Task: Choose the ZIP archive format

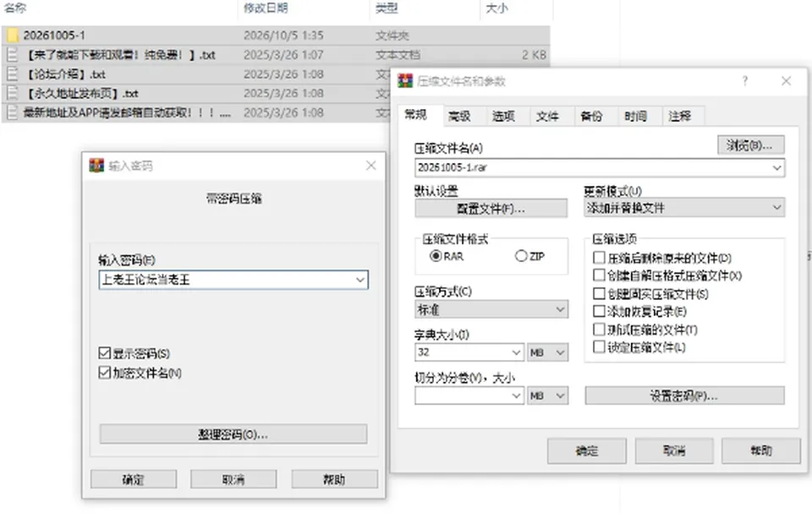Action: point(521,256)
